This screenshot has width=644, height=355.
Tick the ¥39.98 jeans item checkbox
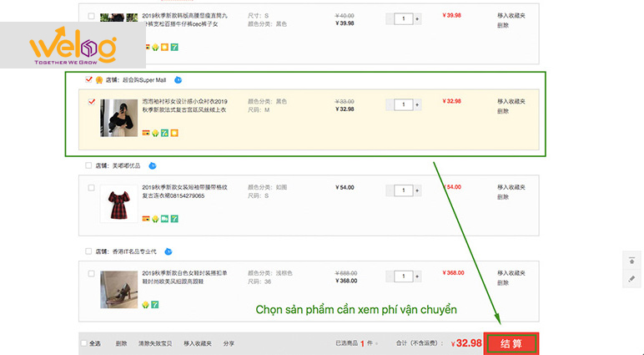click(x=91, y=16)
